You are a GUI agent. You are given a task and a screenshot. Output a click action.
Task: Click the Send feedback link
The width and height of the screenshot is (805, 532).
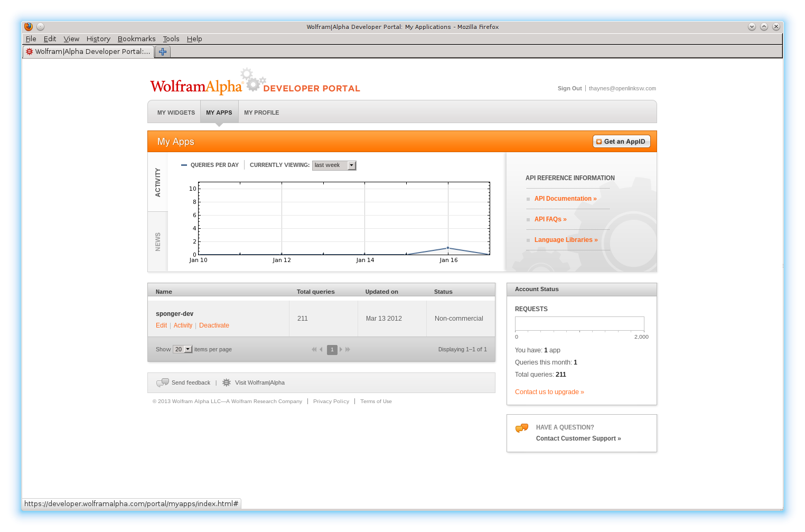click(191, 382)
